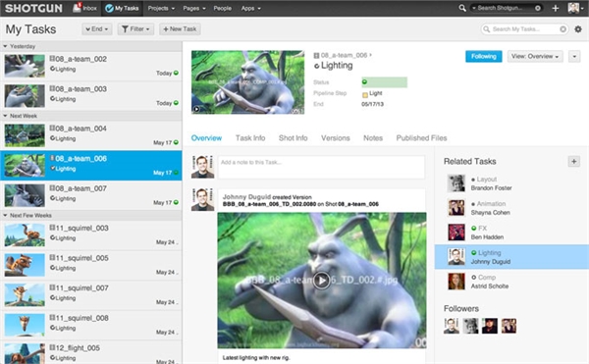Open the My Tasks settings gear
589x364 pixels.
[x=578, y=28]
